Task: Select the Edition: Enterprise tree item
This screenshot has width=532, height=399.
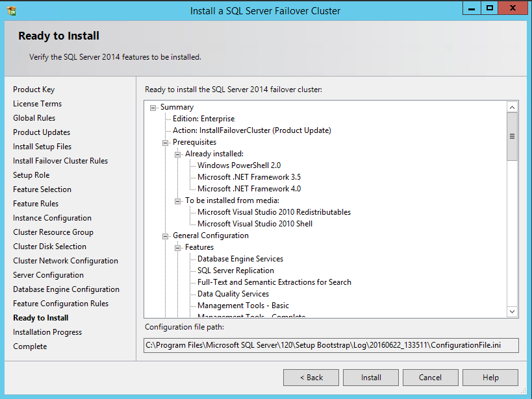Action: [203, 119]
